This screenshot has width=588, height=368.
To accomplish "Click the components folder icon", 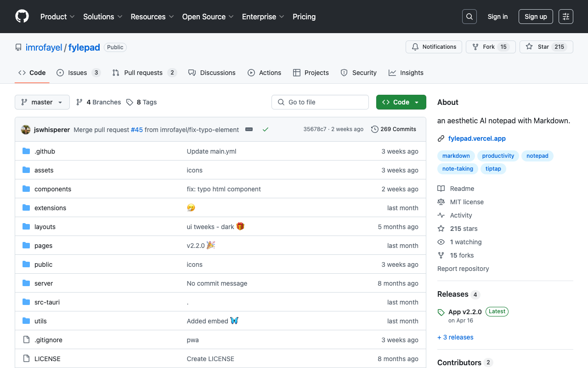I will [26, 189].
